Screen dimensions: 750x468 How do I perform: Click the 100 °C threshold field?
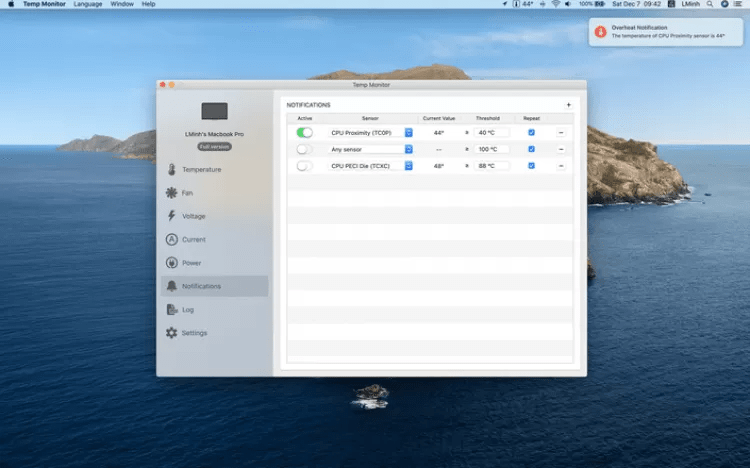pos(491,149)
